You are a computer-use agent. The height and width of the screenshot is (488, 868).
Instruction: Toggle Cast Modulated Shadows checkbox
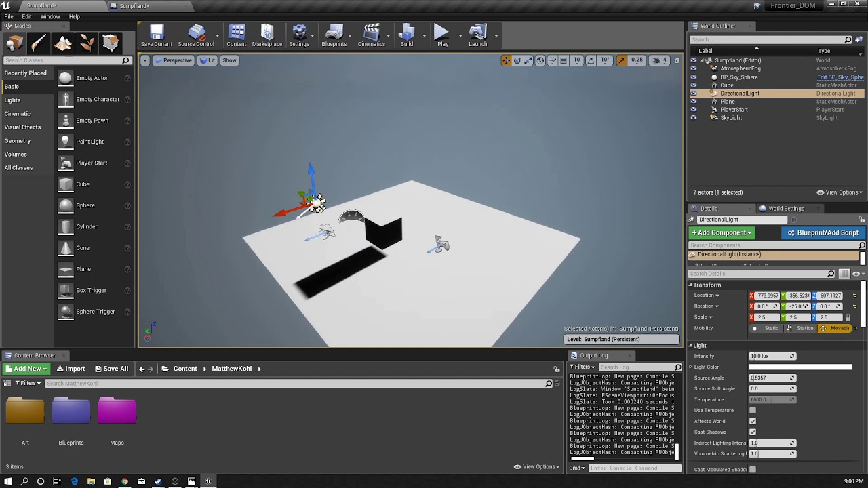tap(753, 470)
